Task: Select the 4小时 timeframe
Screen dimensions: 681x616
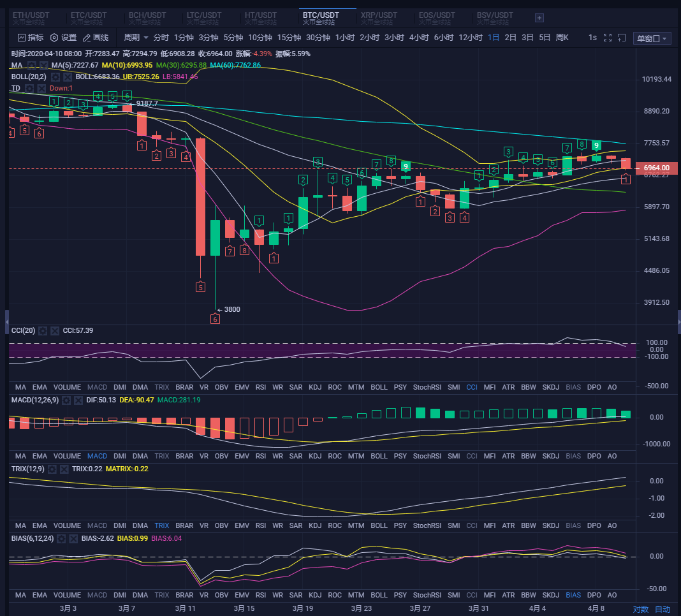Action: pyautogui.click(x=419, y=38)
